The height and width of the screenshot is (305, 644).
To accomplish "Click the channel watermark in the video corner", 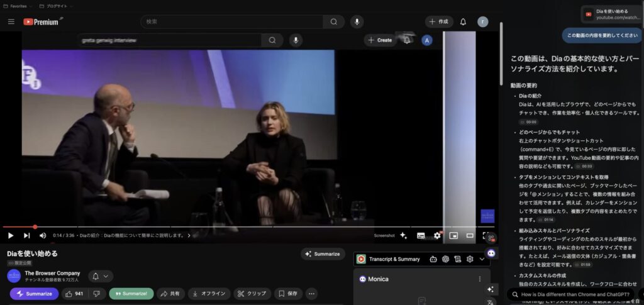I will pyautogui.click(x=487, y=216).
